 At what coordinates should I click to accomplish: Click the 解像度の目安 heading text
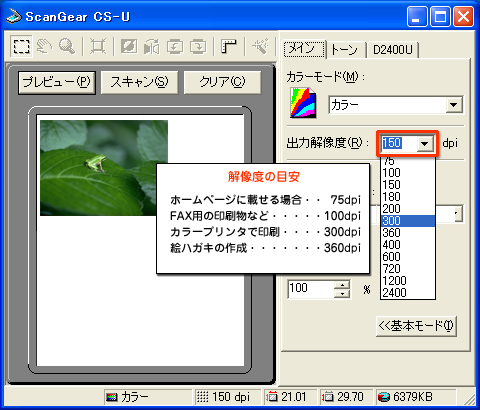264,177
